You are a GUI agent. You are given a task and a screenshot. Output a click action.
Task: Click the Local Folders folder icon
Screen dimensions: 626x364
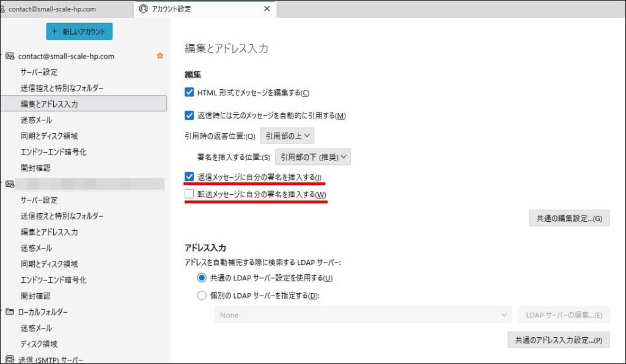coord(10,312)
